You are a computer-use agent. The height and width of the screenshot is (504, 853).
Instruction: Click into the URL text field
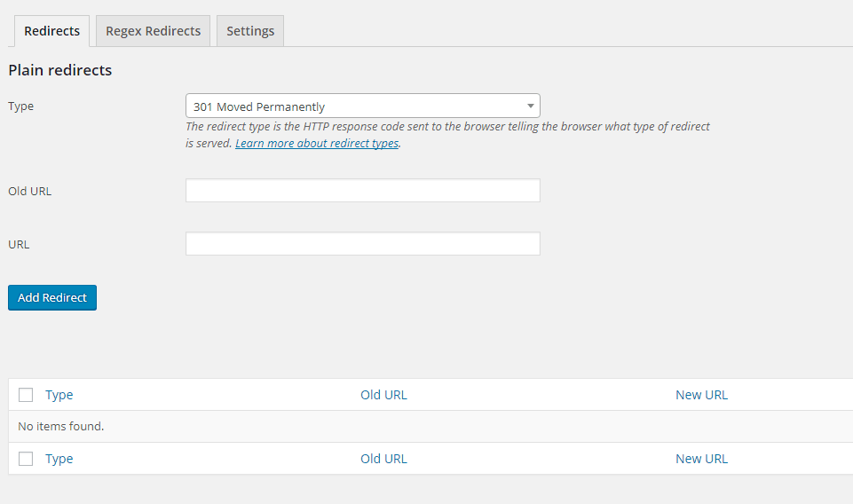point(362,244)
